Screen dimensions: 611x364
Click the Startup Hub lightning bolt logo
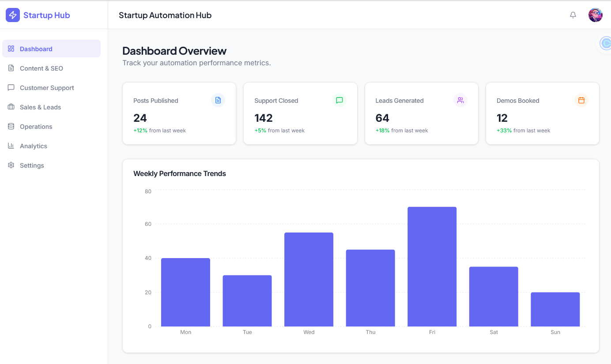12,15
